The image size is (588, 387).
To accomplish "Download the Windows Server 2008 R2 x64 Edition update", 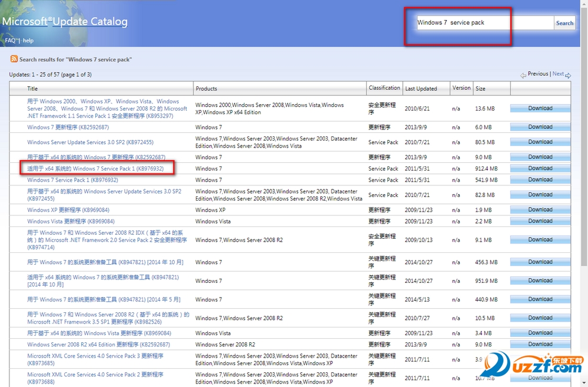I will 540,344.
